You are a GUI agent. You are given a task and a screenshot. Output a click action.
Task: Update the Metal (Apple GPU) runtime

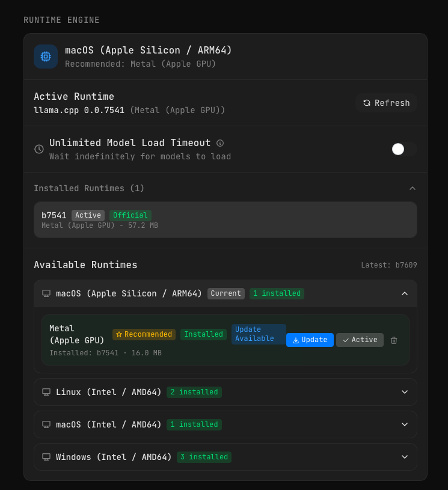click(310, 340)
